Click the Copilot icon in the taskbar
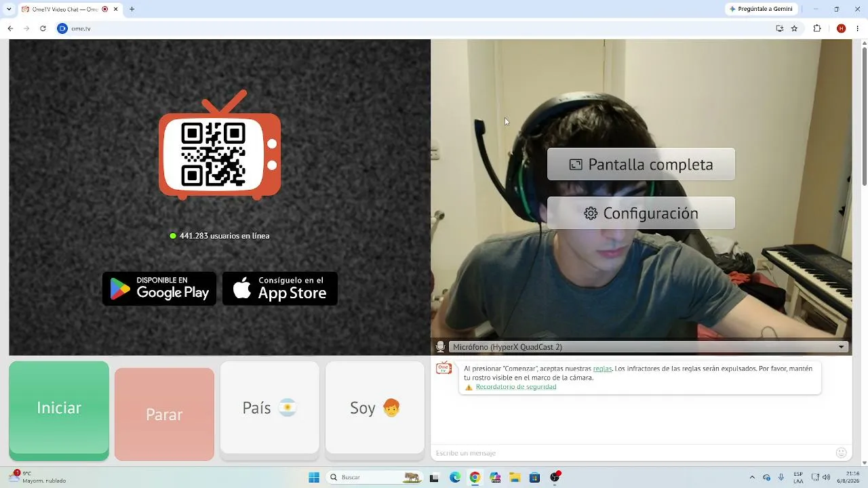The width and height of the screenshot is (868, 488). coord(495,477)
